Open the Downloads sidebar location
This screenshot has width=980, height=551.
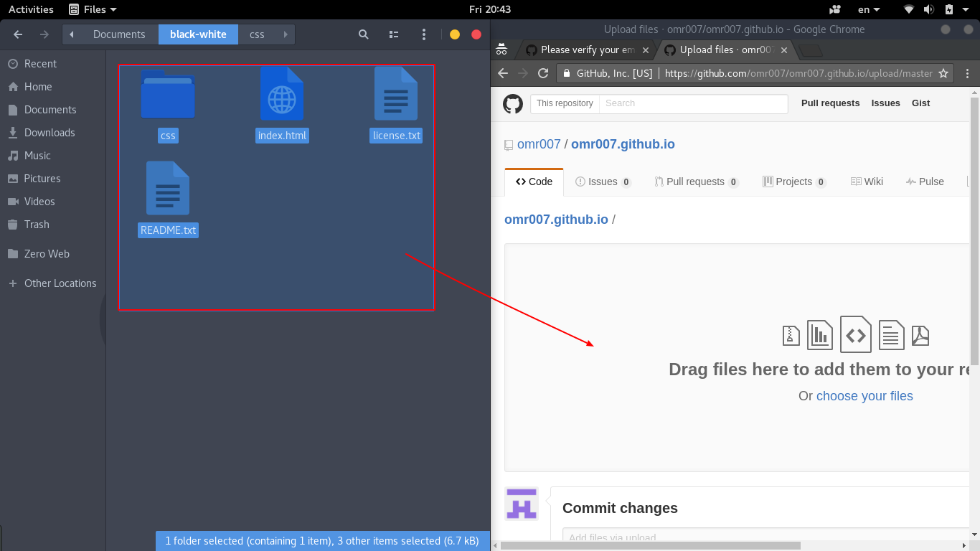50,133
